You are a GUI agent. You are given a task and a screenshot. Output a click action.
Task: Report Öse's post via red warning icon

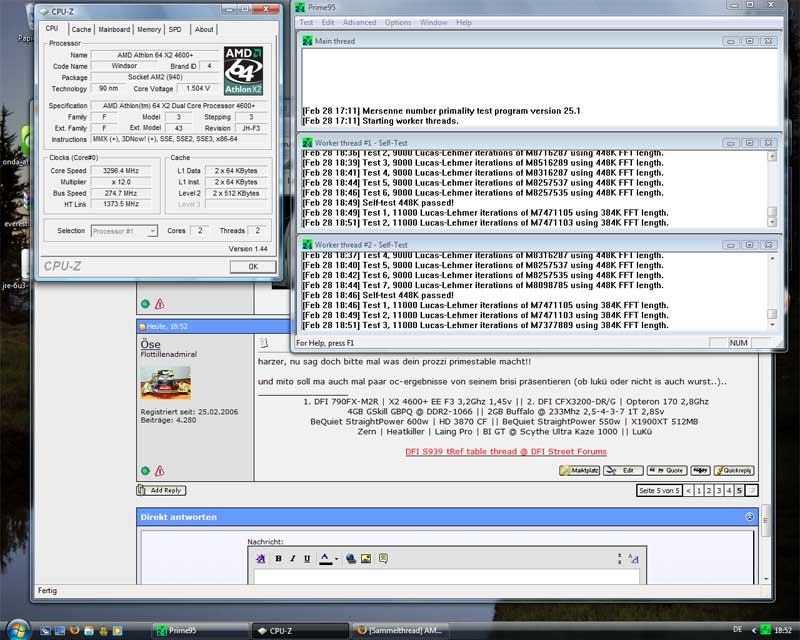coord(160,471)
